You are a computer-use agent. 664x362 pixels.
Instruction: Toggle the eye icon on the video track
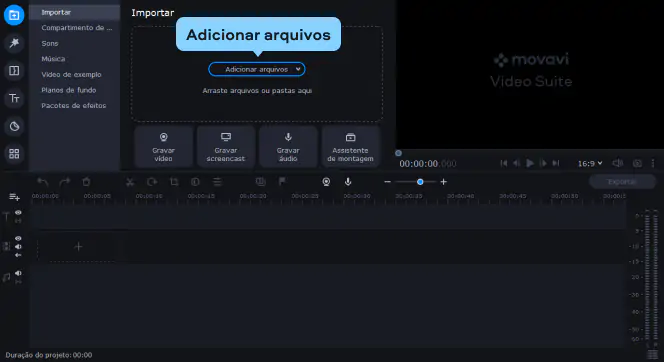(x=18, y=238)
